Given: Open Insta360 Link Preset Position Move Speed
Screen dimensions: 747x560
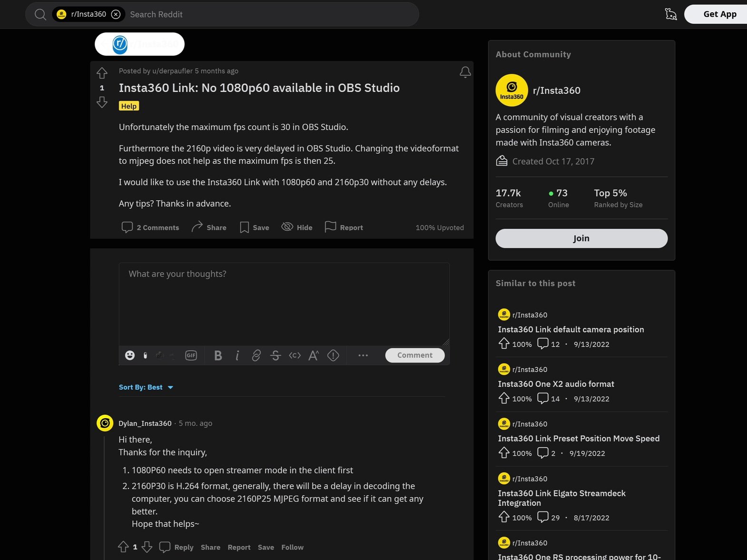Looking at the screenshot, I should [x=579, y=439].
